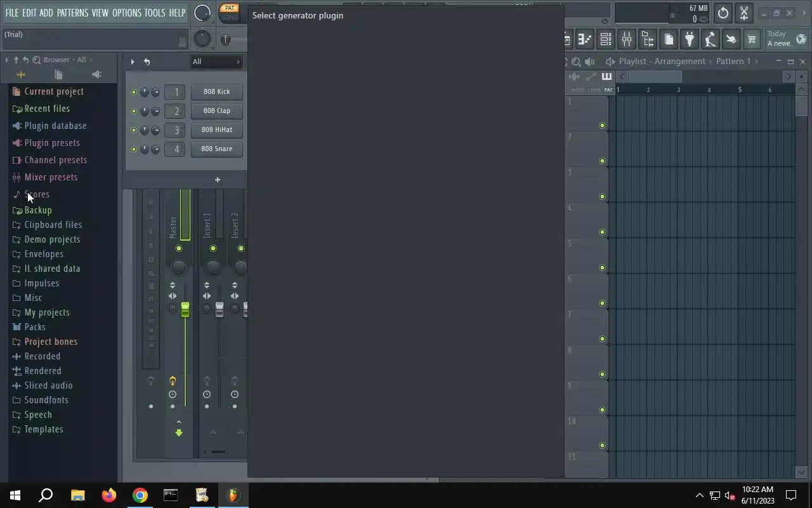
Task: Open the OPTIONS menu
Action: tap(127, 13)
